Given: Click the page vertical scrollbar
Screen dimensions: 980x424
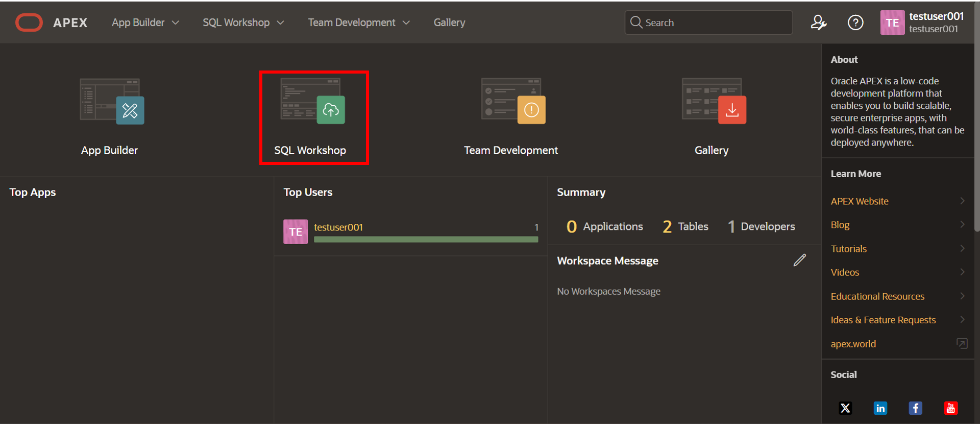Looking at the screenshot, I should coord(977,117).
